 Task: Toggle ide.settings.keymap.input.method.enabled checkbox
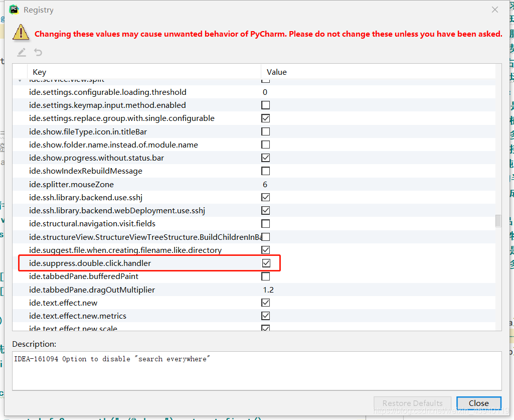pyautogui.click(x=265, y=105)
